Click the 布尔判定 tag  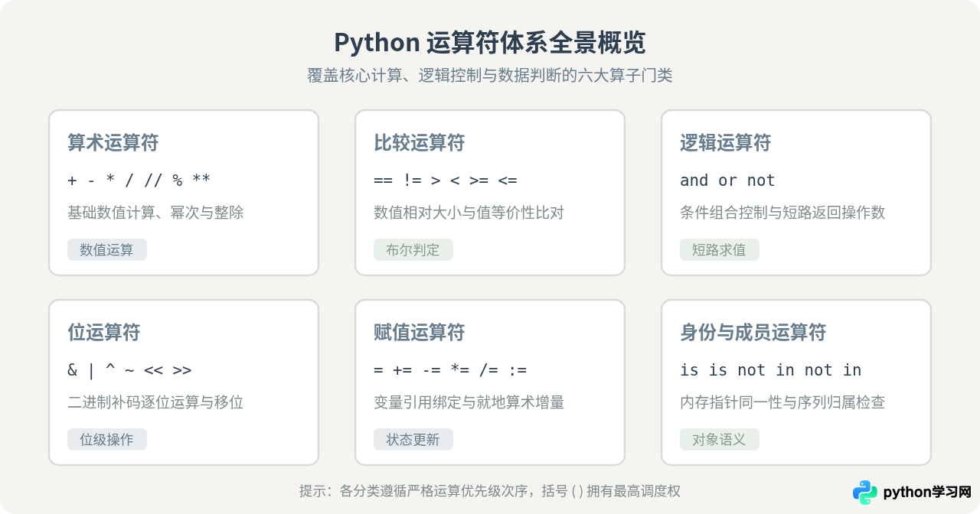[x=413, y=250]
